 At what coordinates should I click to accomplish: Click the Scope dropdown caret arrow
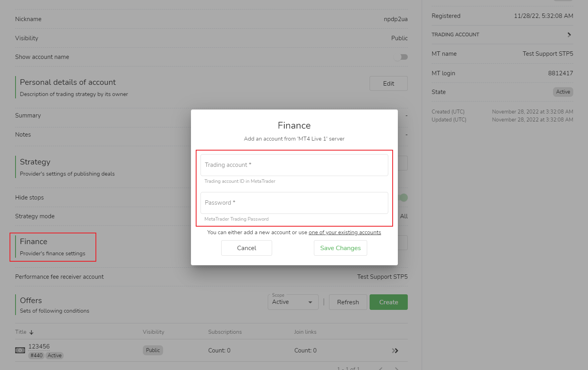[310, 302]
